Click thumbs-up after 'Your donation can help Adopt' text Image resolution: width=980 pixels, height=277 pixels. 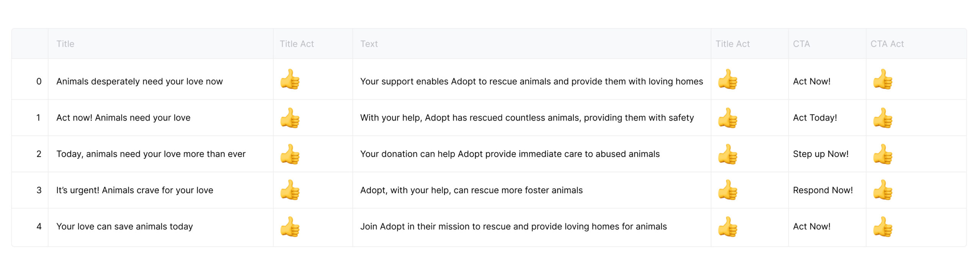pos(727,154)
